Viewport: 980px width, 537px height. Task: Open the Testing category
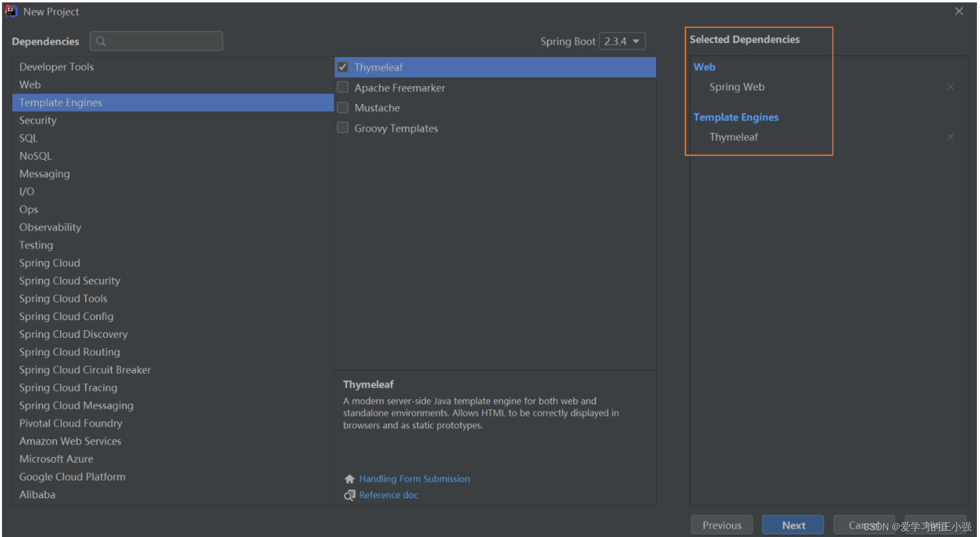pos(173,245)
